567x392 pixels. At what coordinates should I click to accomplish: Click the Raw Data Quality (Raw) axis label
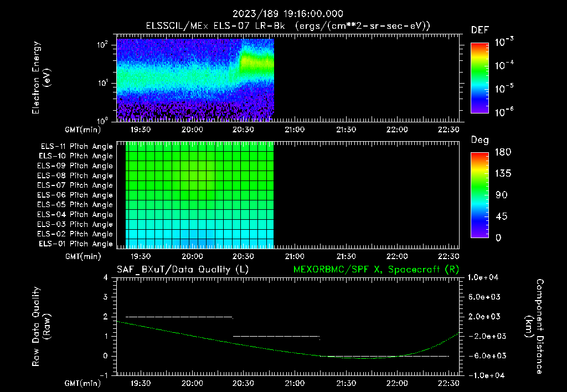pos(41,327)
